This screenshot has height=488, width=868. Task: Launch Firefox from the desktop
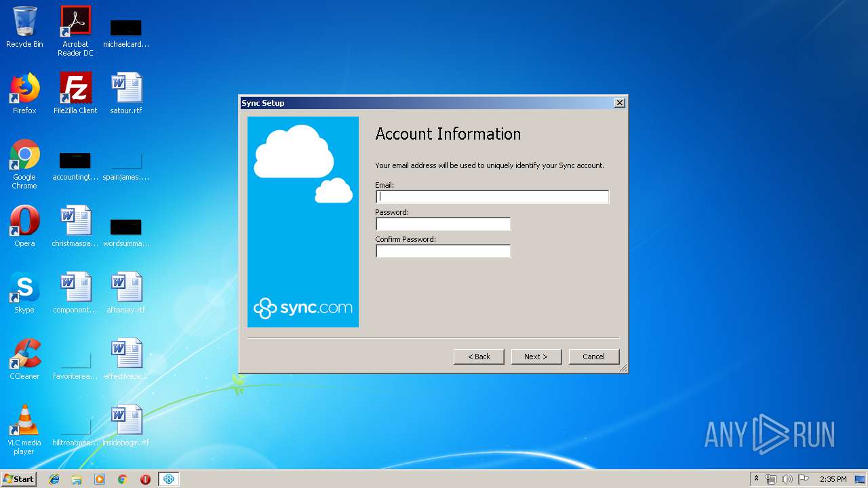[x=24, y=94]
